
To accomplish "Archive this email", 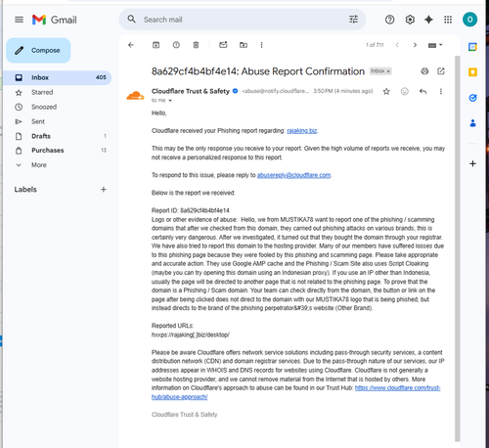I will (156, 45).
